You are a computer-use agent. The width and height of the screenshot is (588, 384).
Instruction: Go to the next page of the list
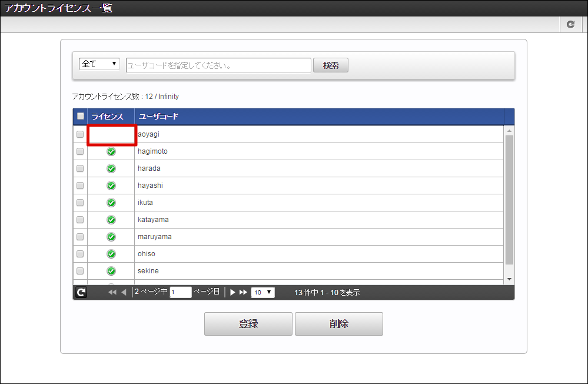coord(232,292)
